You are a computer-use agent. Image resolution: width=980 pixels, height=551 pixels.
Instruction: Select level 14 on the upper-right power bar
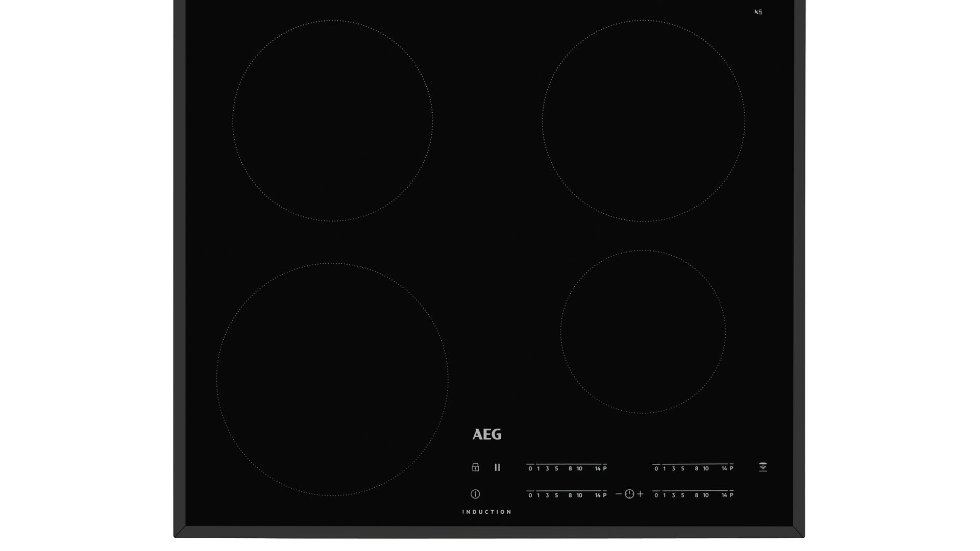pyautogui.click(x=724, y=468)
